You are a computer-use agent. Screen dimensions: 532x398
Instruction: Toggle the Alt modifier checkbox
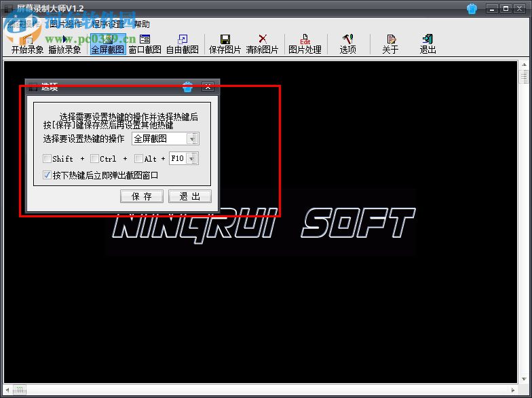138,159
